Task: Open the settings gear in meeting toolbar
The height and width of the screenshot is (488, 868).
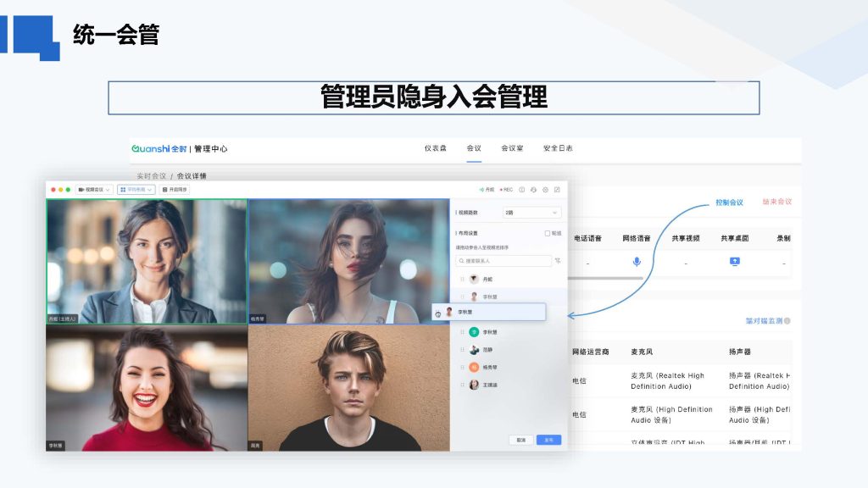Action: click(x=545, y=190)
